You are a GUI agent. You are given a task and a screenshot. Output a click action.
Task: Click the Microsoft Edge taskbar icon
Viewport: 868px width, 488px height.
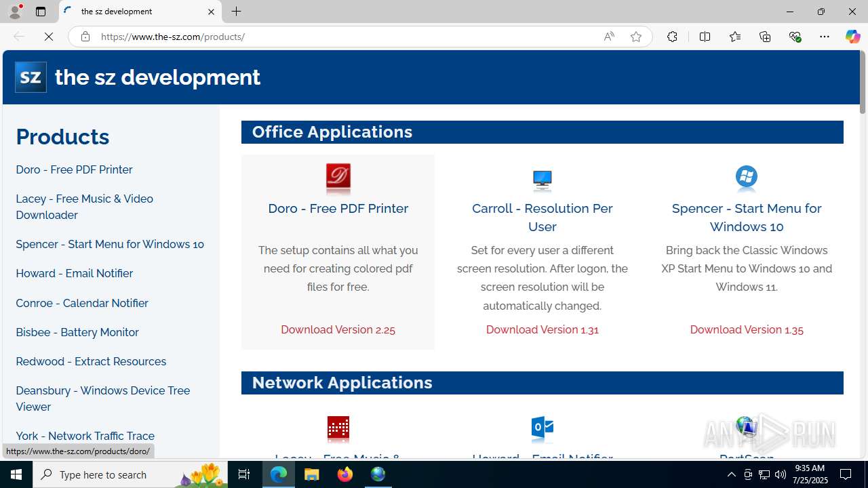point(279,474)
